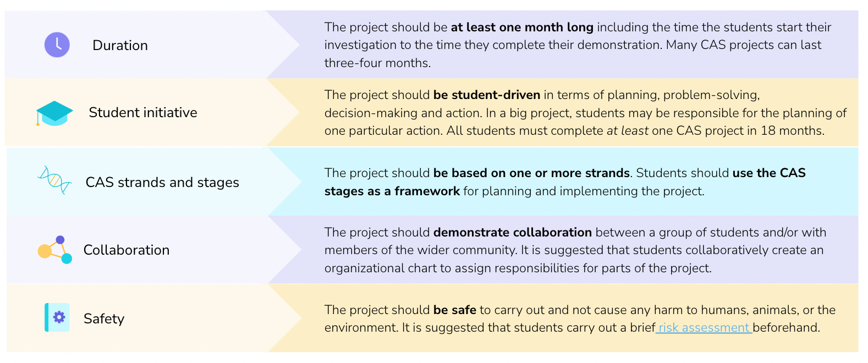Viewport: 868px width, 363px height.
Task: Select the Student initiative label
Action: click(x=143, y=113)
